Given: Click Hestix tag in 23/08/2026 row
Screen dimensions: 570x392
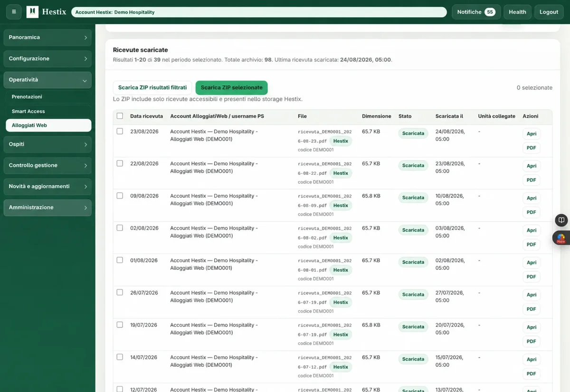Looking at the screenshot, I should point(341,141).
